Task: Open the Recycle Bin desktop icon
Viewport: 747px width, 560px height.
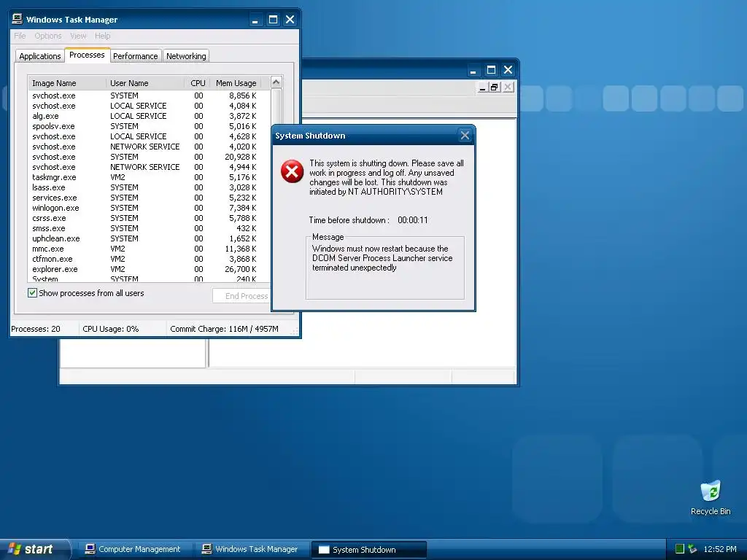Action: pos(711,497)
